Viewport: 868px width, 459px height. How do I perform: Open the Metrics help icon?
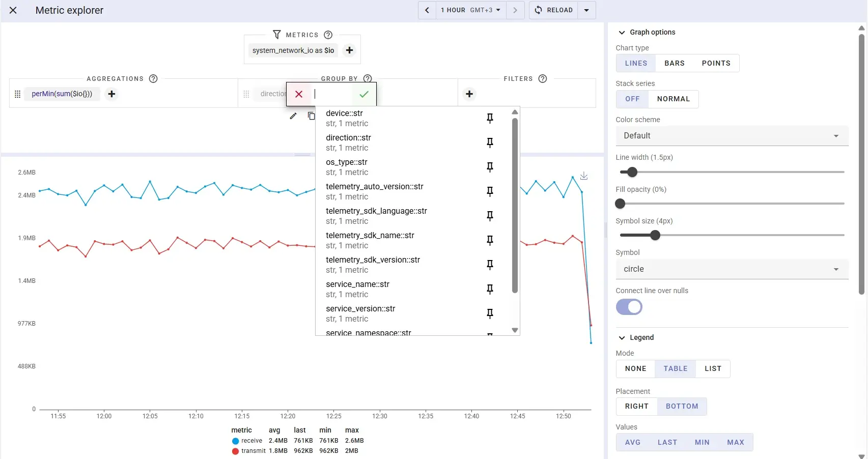click(x=328, y=35)
